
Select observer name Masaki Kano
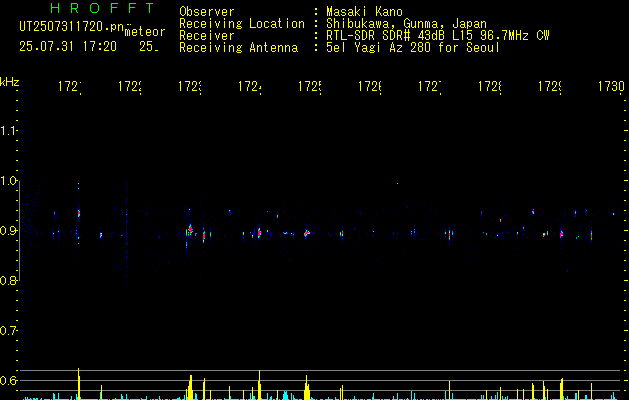click(364, 12)
